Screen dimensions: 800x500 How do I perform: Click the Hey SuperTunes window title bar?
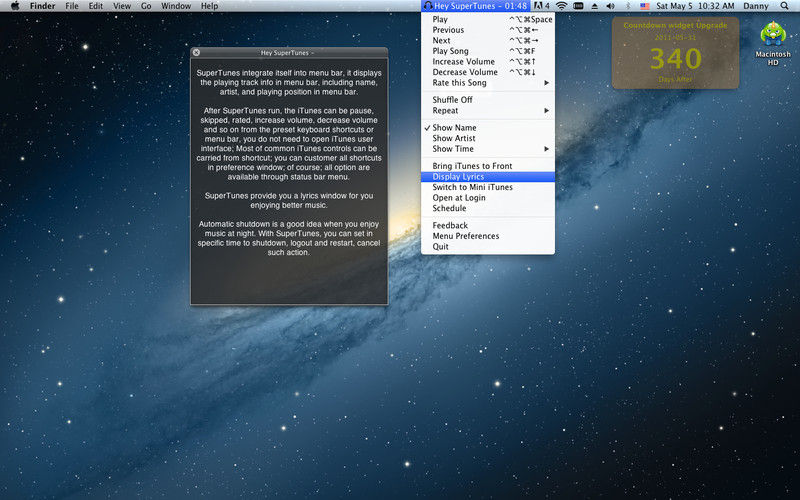tap(289, 53)
